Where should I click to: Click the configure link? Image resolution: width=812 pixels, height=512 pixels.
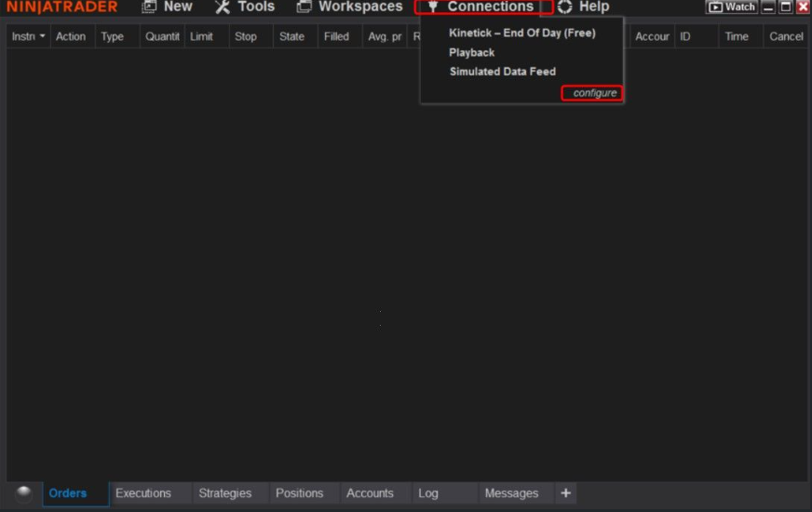(594, 93)
